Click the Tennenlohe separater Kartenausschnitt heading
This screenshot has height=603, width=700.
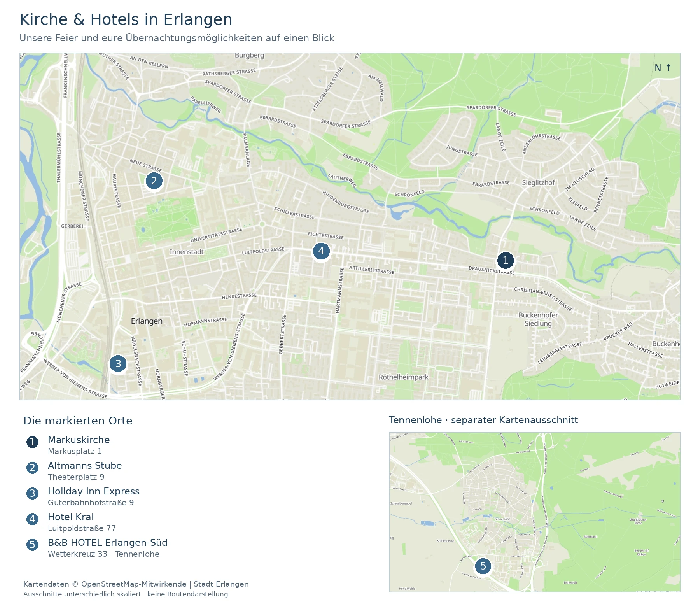click(483, 420)
